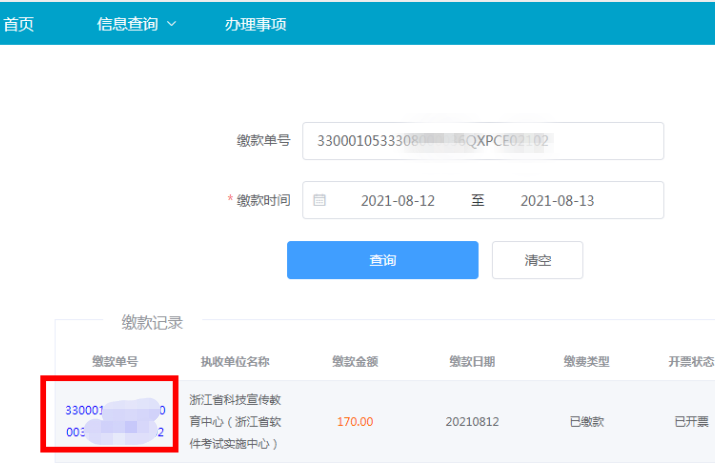This screenshot has width=715, height=471.
Task: Click the 缴款时间 field label
Action: click(x=263, y=200)
